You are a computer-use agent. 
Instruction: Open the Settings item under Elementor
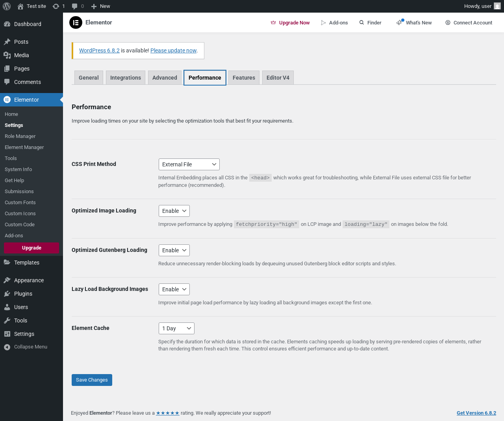(14, 125)
